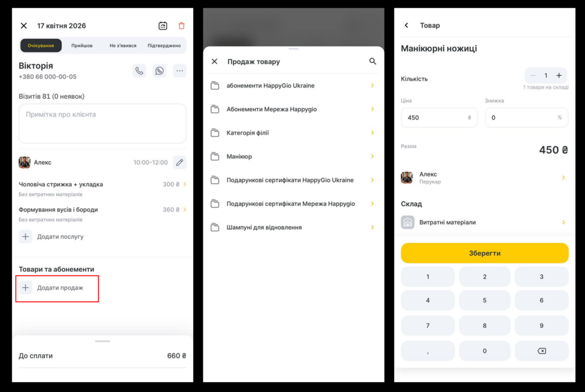Click the Примітка про клієнта text field
The width and height of the screenshot is (585, 392).
click(x=102, y=123)
